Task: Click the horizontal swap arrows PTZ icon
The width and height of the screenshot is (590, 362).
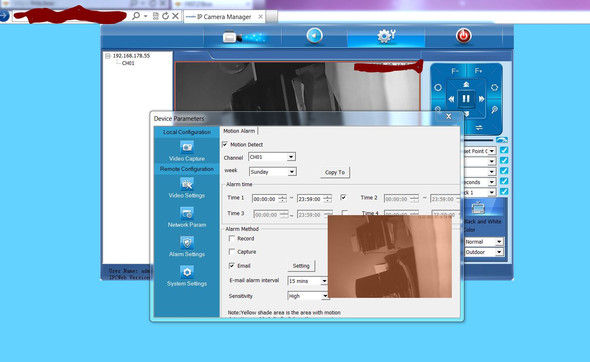Action: pos(479,128)
